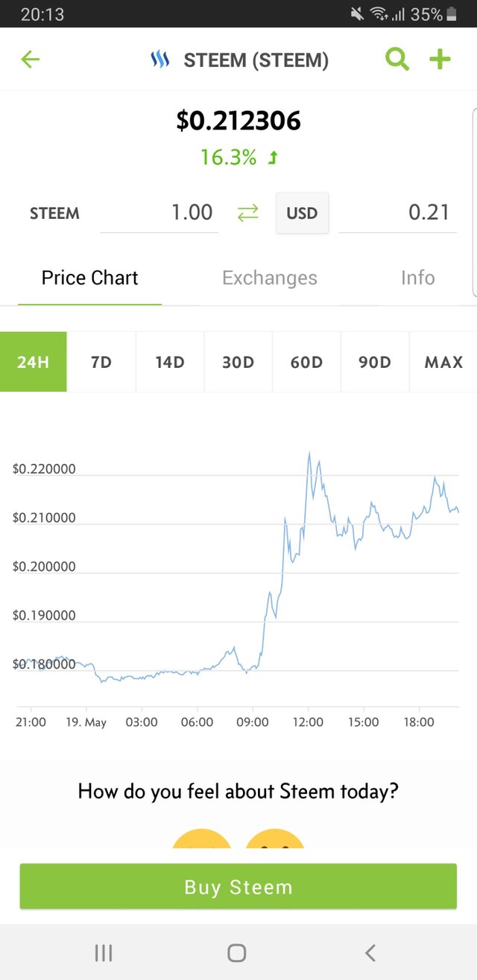
Task: Show the MAX chart range
Action: pos(443,362)
